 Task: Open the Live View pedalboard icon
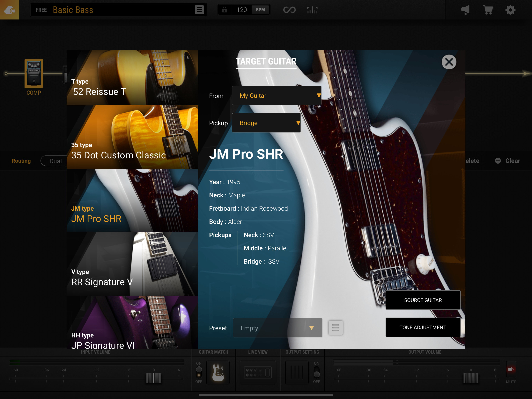click(x=258, y=373)
